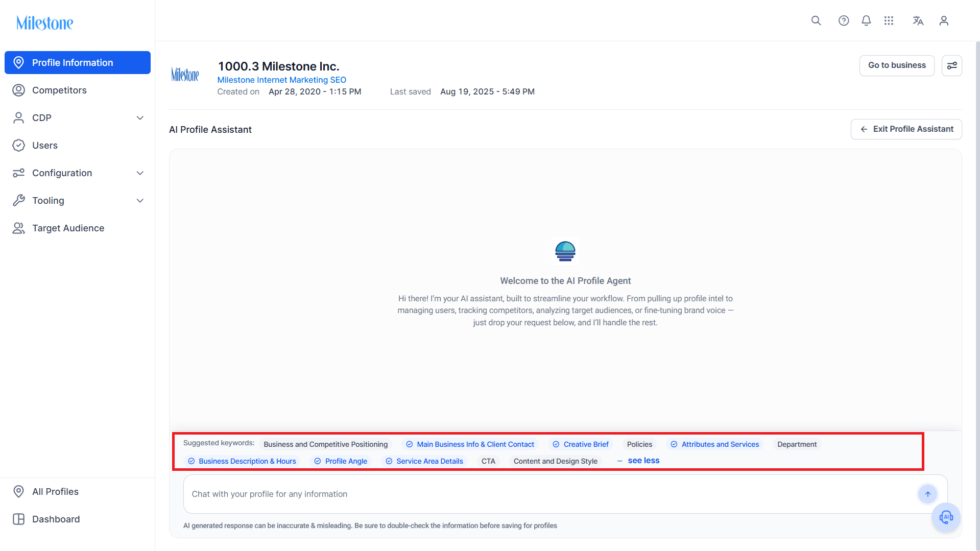Expand the Tooling menu chevron
The image size is (980, 551).
click(140, 201)
